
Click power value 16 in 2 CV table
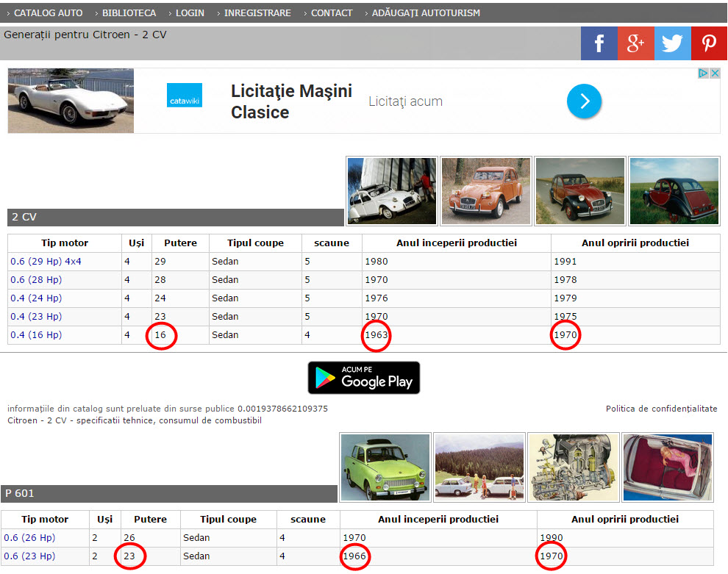click(x=160, y=334)
